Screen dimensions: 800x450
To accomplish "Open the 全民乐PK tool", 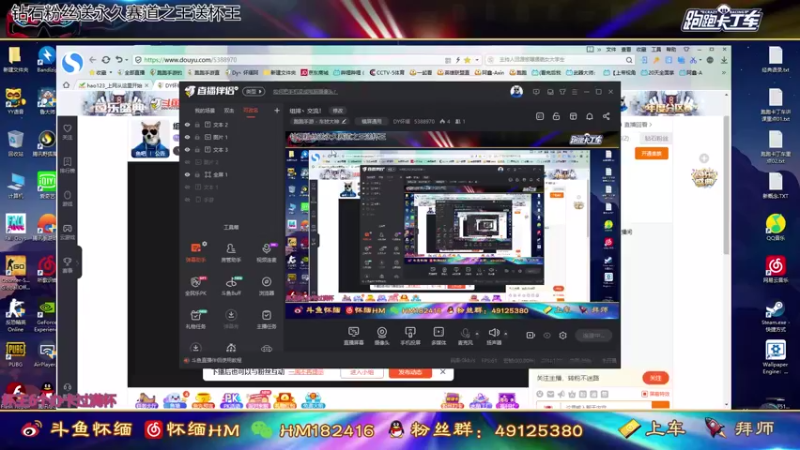I will coord(196,286).
